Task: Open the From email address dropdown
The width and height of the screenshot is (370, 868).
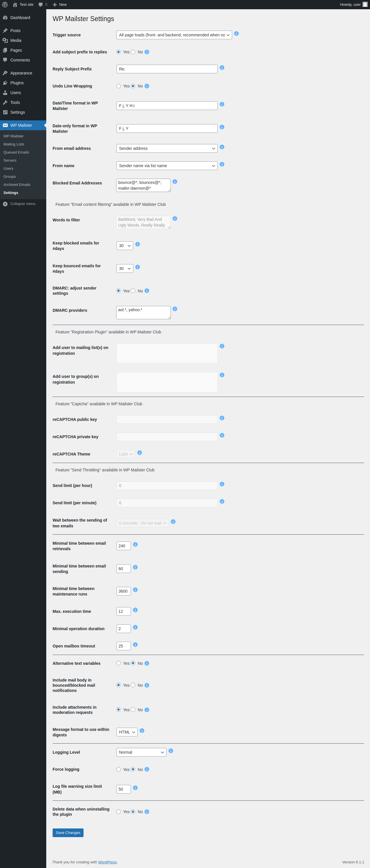Action: click(166, 148)
